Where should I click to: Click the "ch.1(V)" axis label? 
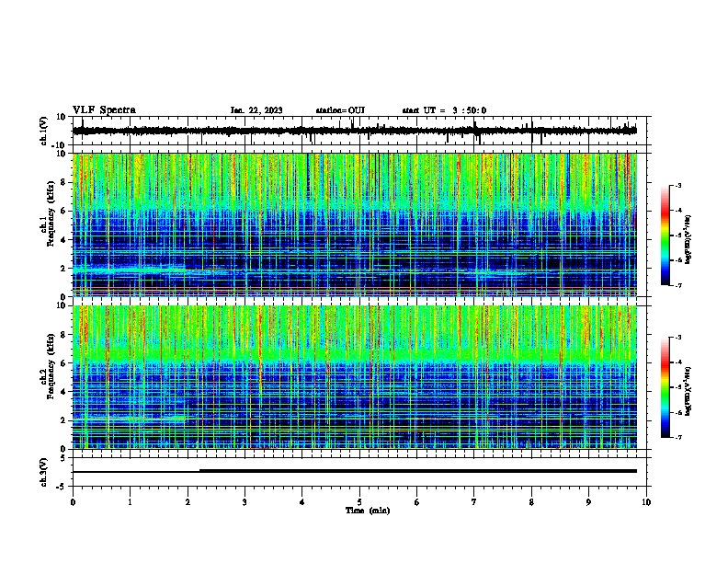[44, 131]
